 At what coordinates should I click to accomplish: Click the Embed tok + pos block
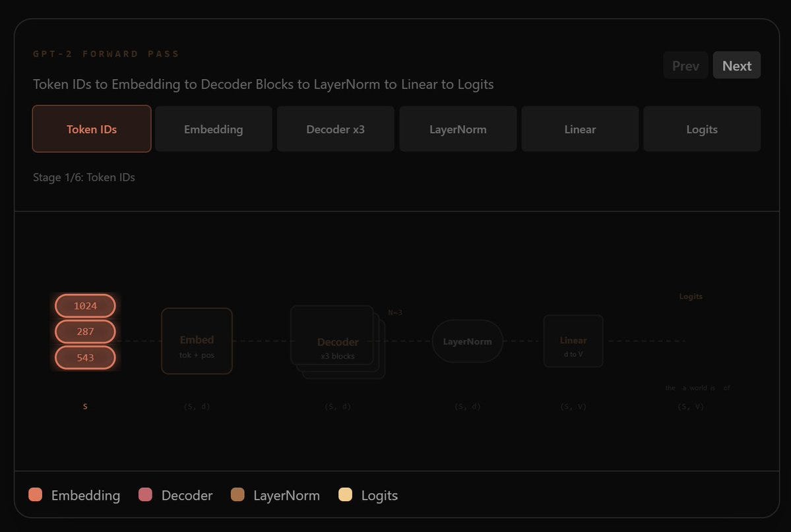197,341
